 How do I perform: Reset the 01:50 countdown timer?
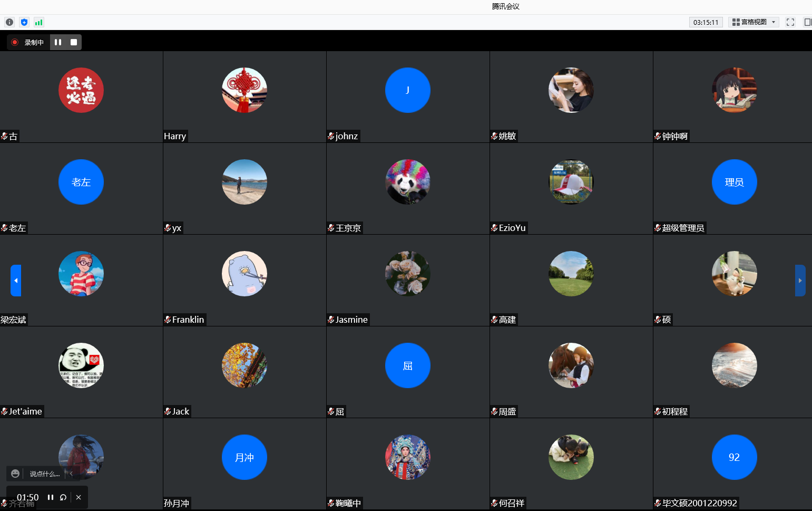coord(63,497)
